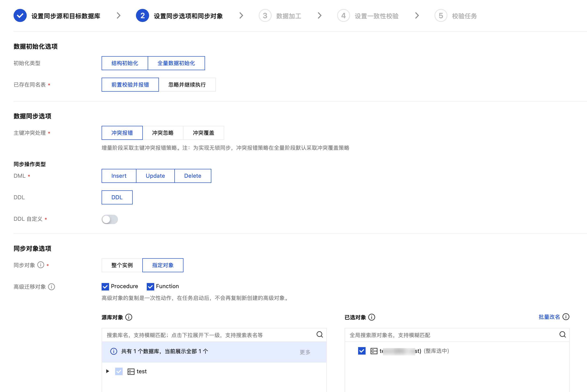Click database icon of test in source tree
The width and height of the screenshot is (587, 392).
click(x=131, y=371)
